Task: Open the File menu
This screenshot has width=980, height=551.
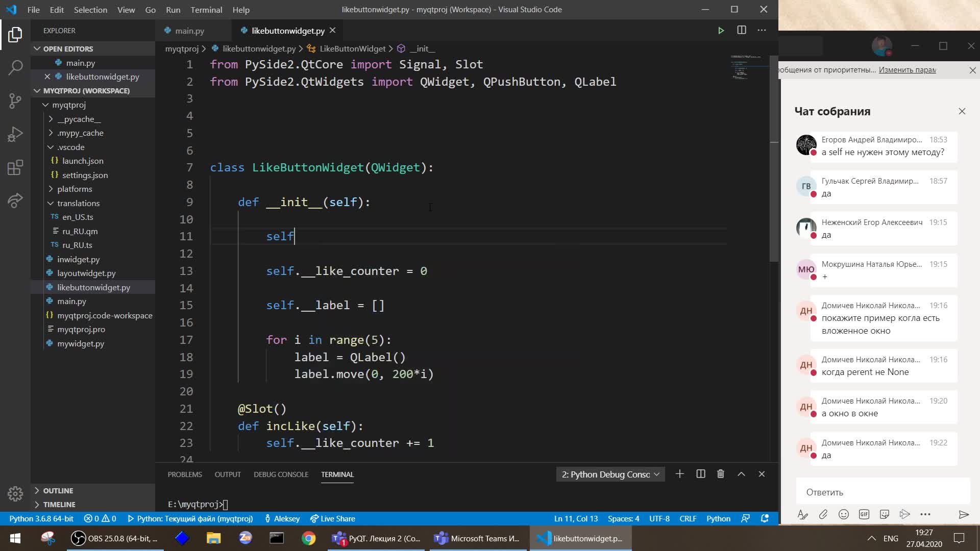Action: 33,10
